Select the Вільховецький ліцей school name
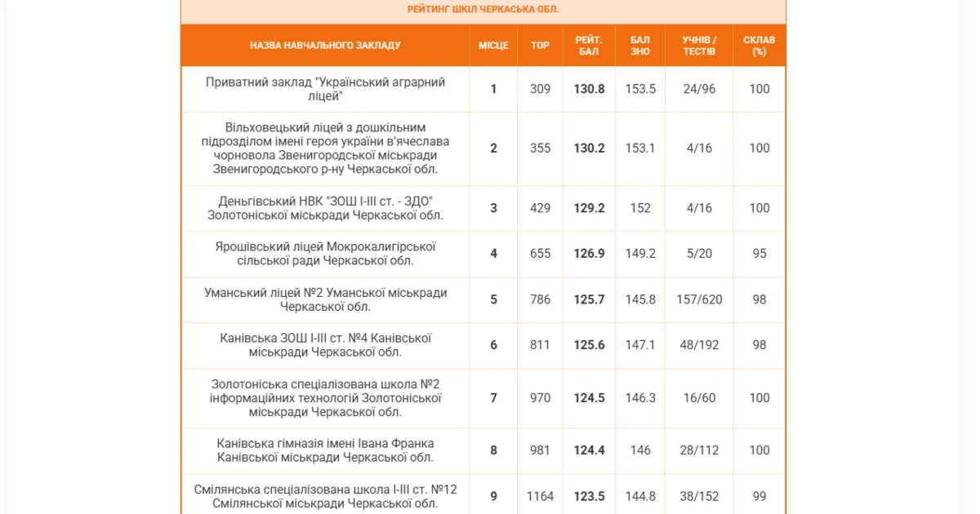Viewport: 980px width, 514px height. [x=325, y=148]
